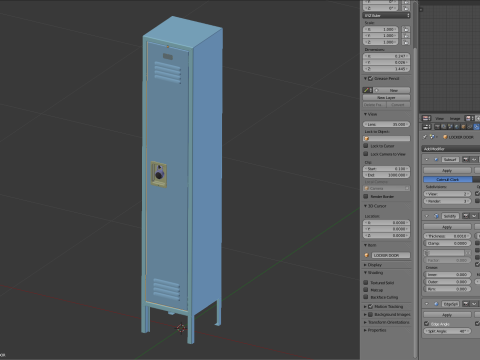This screenshot has height=360, width=480.
Task: Collapse the 3D Cursor panel
Action: click(366, 206)
